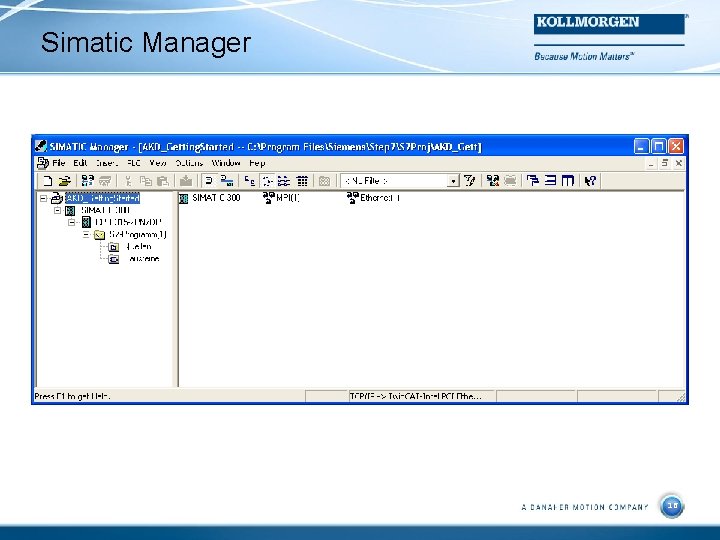Open the Insert menu
Screen dimensions: 720x540
pos(107,163)
